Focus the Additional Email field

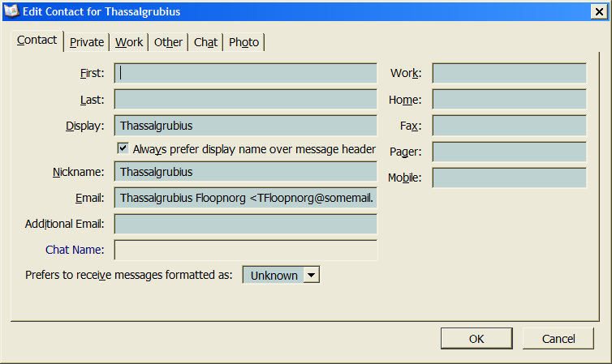click(x=246, y=224)
